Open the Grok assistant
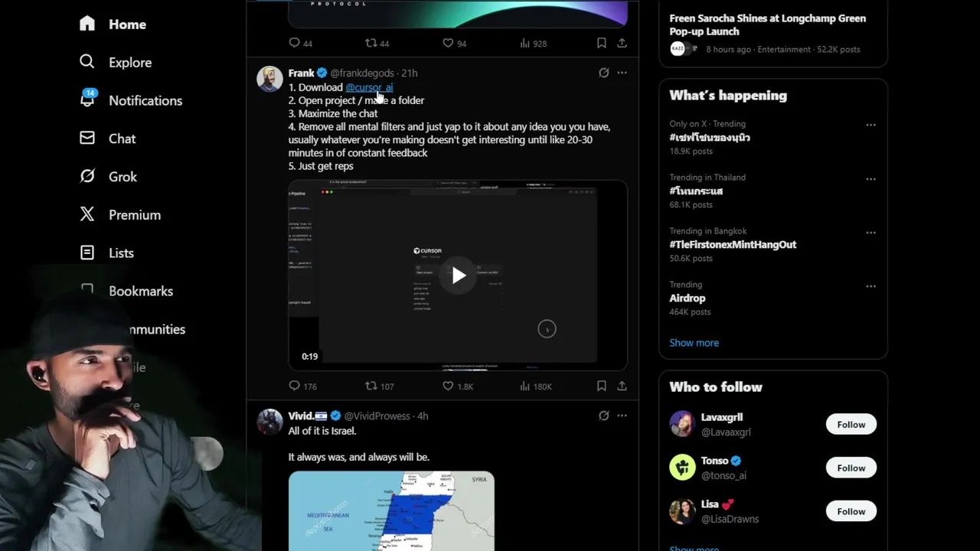 pyautogui.click(x=108, y=177)
